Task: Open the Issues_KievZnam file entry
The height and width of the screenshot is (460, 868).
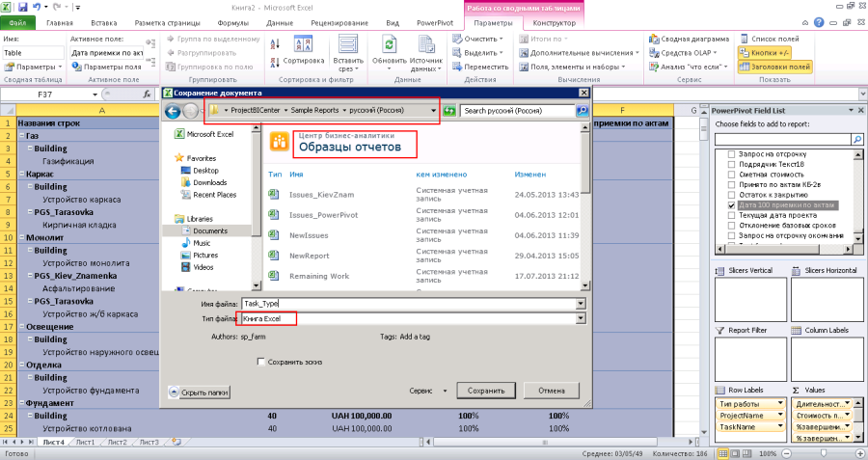Action: (x=321, y=195)
